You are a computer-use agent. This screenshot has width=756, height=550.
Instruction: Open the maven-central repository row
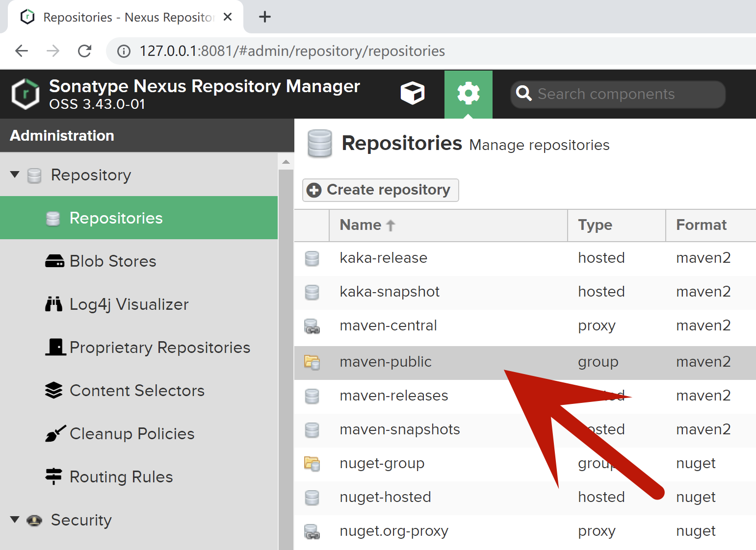tap(388, 325)
